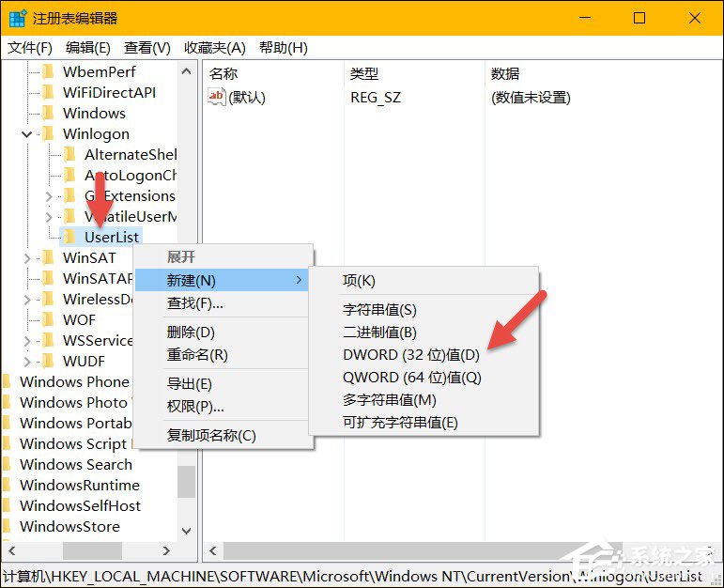
Task: Click the tree pane scroll down arrow
Action: pos(186,531)
